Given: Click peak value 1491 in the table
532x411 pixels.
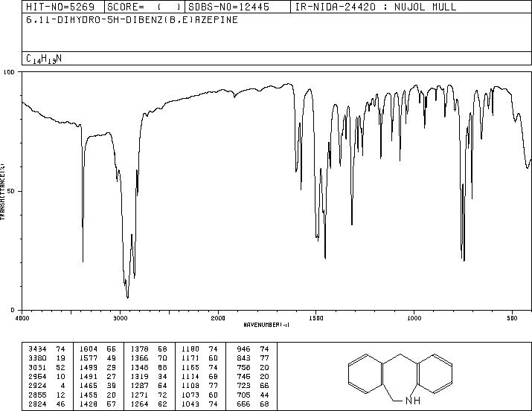Looking at the screenshot, I should (x=89, y=376).
